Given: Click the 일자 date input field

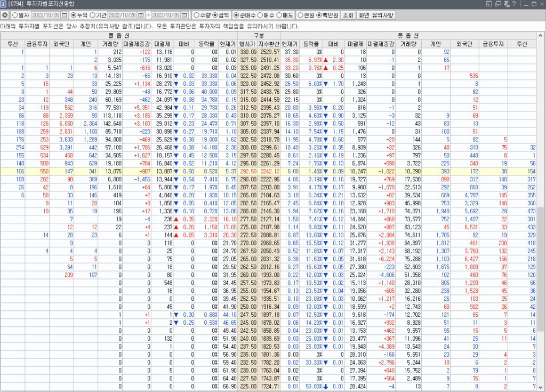Looking at the screenshot, I should pos(45,15).
